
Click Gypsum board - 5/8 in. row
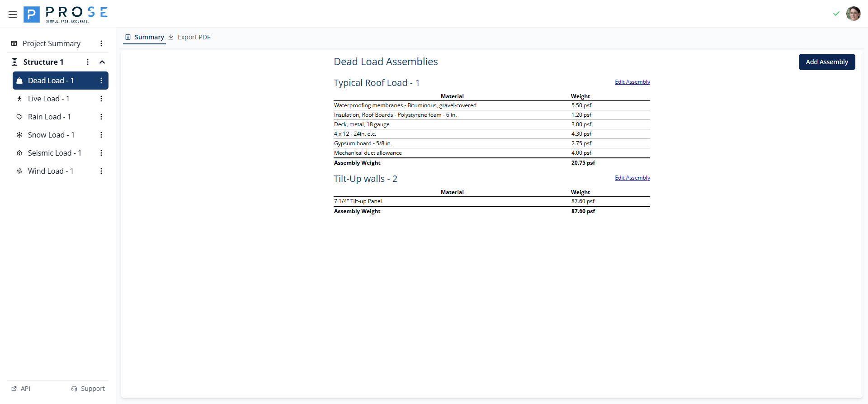pyautogui.click(x=492, y=143)
